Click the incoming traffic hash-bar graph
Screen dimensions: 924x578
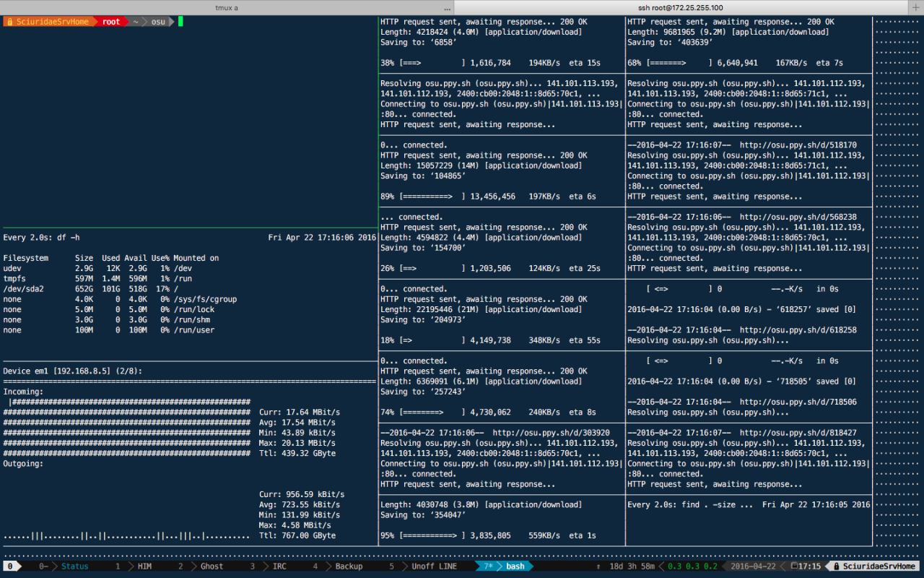[126, 428]
